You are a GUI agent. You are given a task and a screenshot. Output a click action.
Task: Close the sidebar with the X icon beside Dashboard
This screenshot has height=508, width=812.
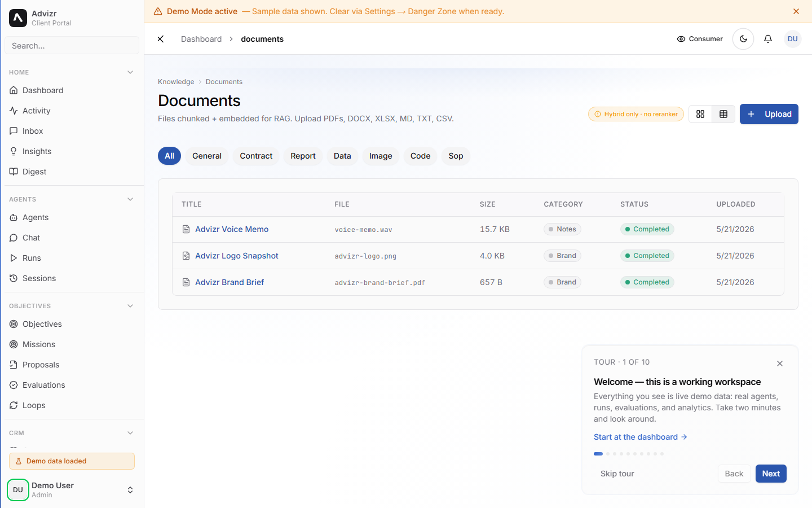point(161,39)
